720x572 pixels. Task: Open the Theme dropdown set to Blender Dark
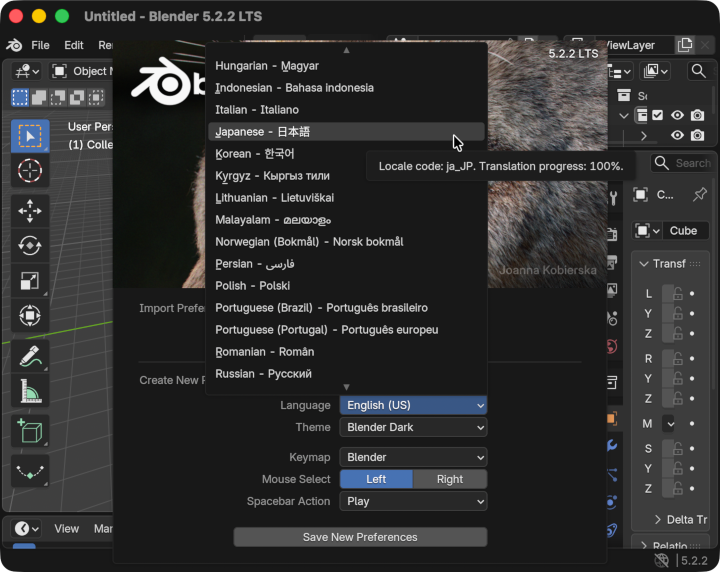[413, 427]
